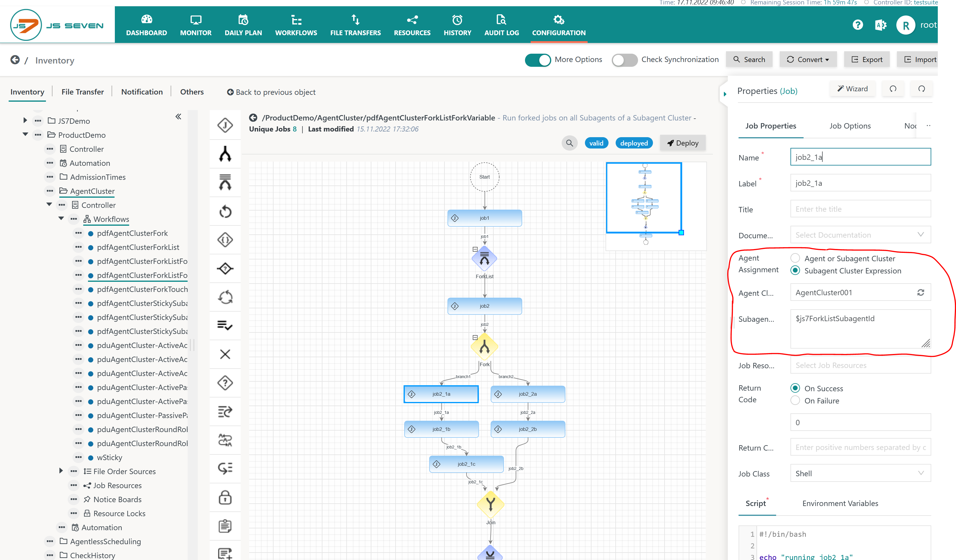Viewport: 956px width, 560px height.
Task: Collapse the Workflows tree node
Action: [61, 218]
